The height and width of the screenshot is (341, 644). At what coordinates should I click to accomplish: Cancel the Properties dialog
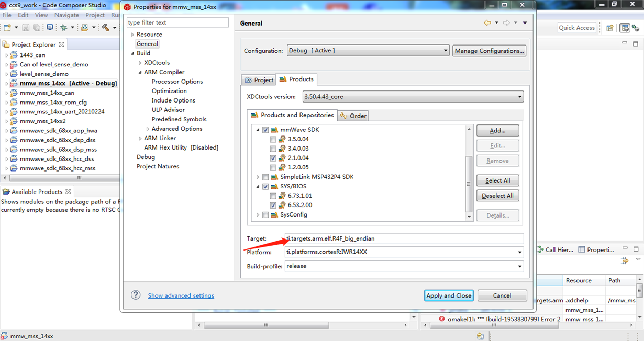(502, 295)
